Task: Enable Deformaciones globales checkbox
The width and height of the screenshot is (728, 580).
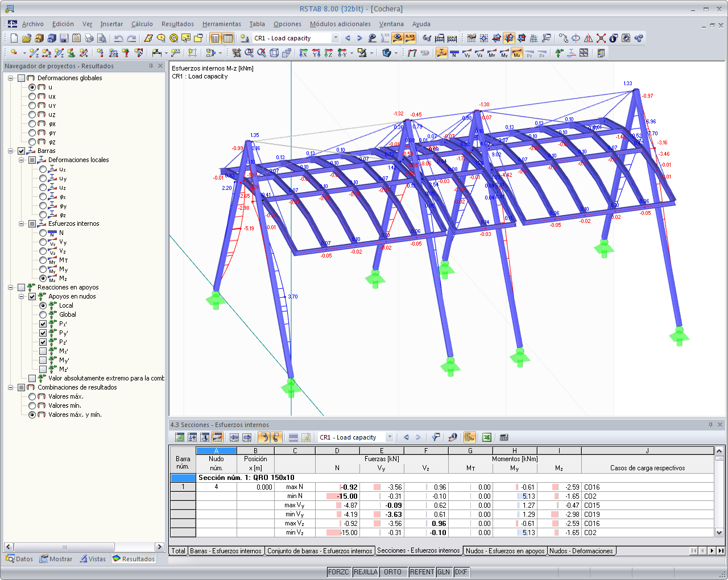Action: pos(22,78)
